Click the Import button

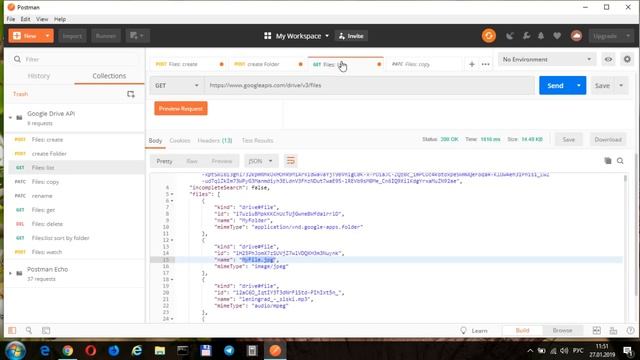coord(72,36)
